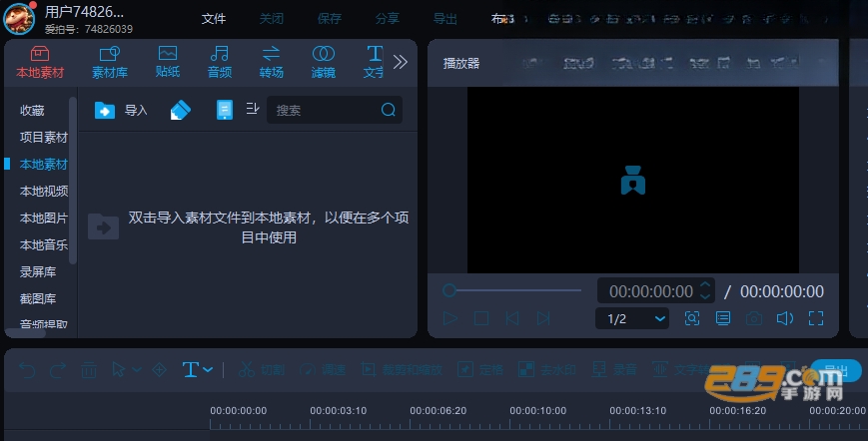Viewport: 868px width, 441px height.
Task: Select 录屏库 in the sidebar
Action: point(38,272)
